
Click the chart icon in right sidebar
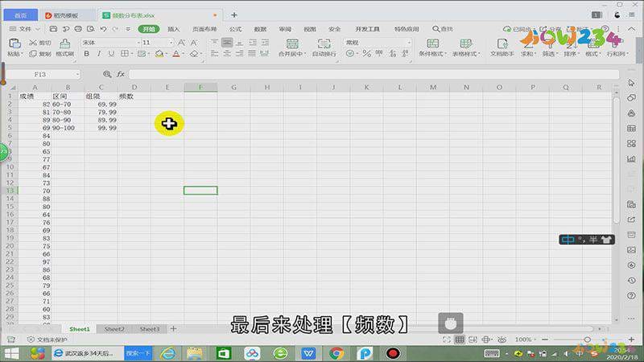pyautogui.click(x=631, y=158)
